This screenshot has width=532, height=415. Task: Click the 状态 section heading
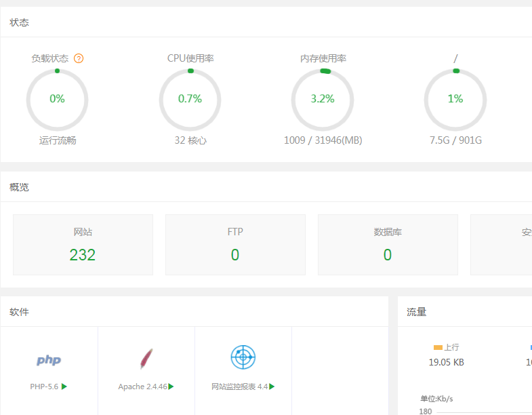[19, 22]
